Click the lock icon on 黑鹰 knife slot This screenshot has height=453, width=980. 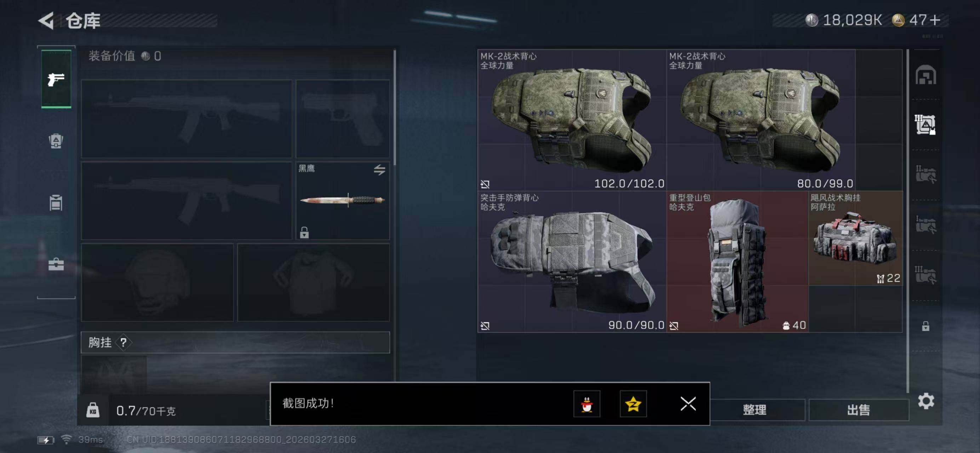[304, 232]
